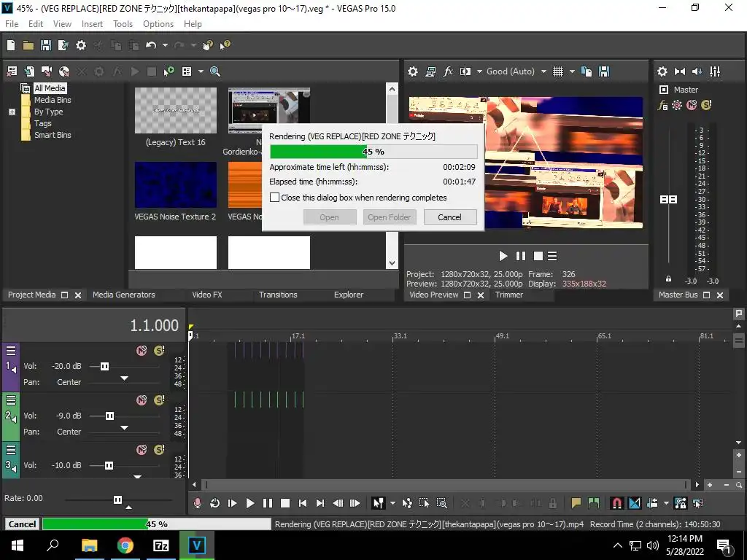This screenshot has width=747, height=560.
Task: Click the Open button in render dialog
Action: (329, 217)
